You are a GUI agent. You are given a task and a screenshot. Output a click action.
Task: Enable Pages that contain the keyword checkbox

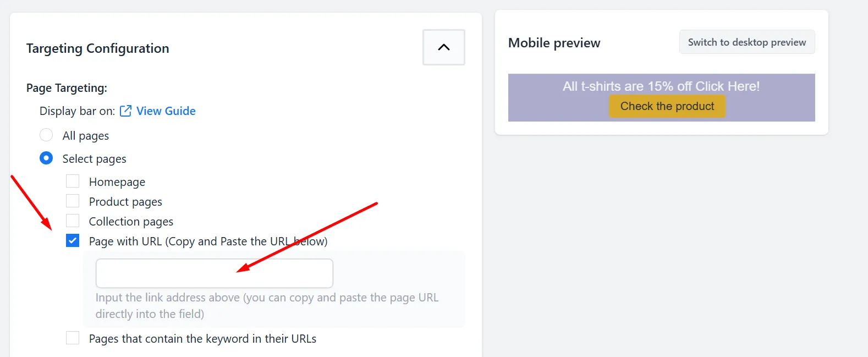(x=73, y=338)
